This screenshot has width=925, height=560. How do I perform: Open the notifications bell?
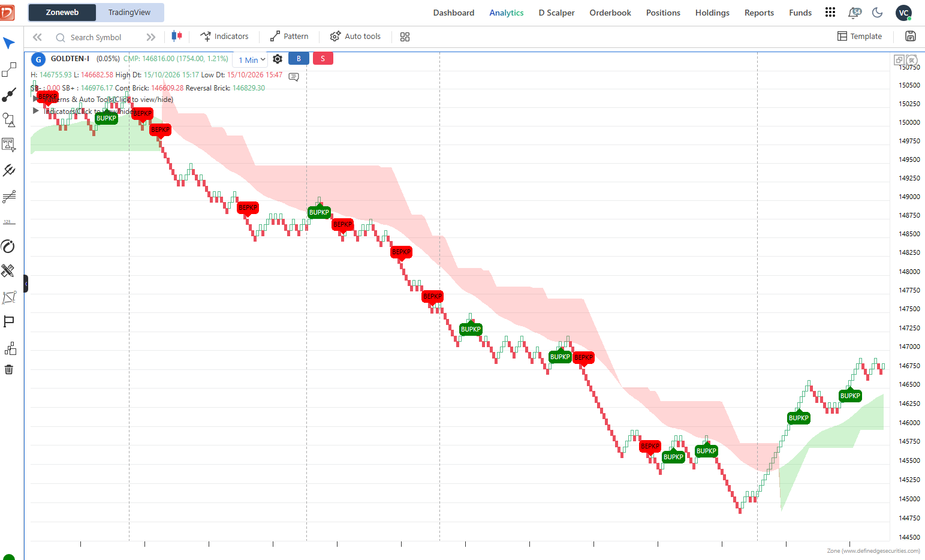coord(854,13)
